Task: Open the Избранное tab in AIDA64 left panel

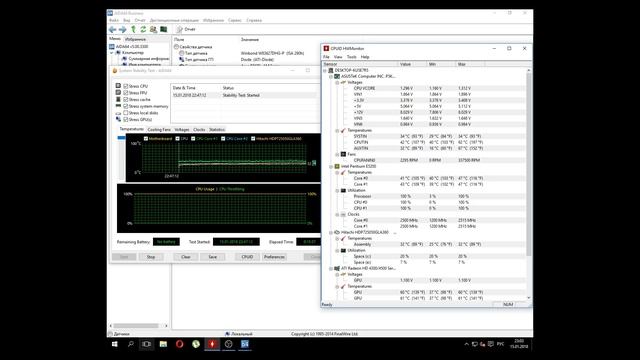Action: [135, 39]
